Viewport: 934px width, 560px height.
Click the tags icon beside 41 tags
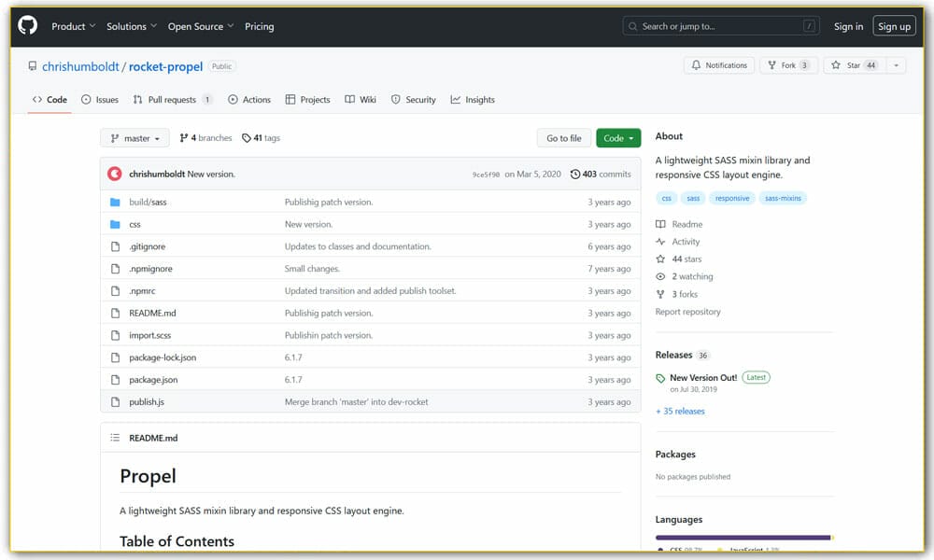point(247,138)
